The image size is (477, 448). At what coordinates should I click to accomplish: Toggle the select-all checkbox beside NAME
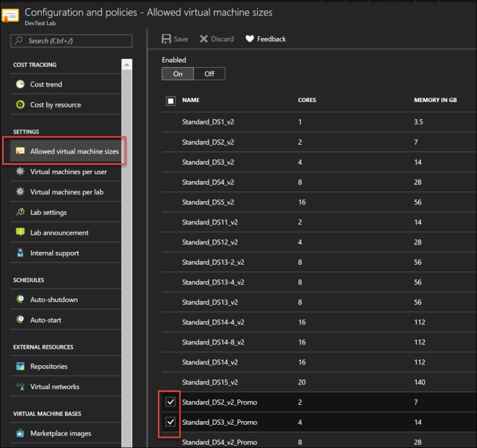click(171, 101)
